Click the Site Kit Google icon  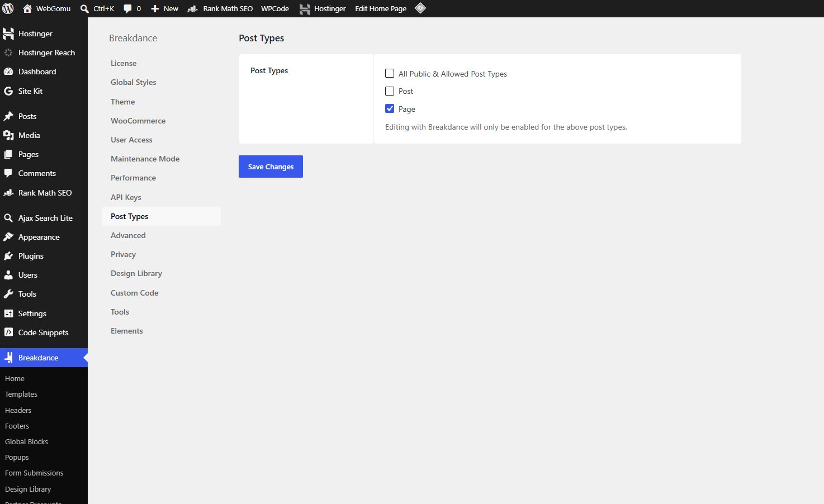click(8, 91)
